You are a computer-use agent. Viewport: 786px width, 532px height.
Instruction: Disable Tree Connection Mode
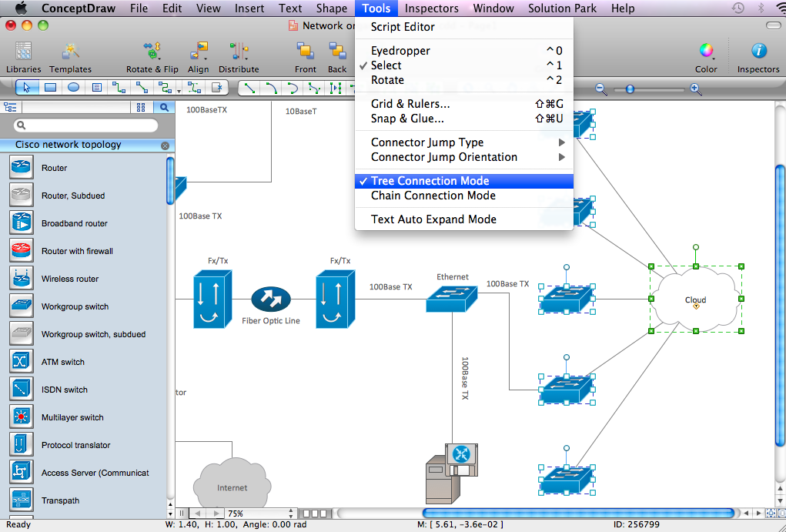430,181
